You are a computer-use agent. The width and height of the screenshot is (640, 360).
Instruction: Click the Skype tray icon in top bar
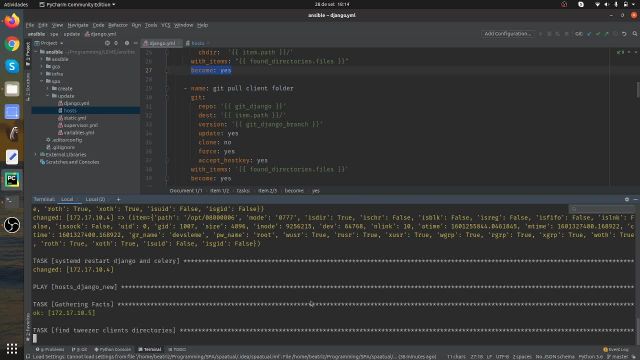[x=581, y=4]
